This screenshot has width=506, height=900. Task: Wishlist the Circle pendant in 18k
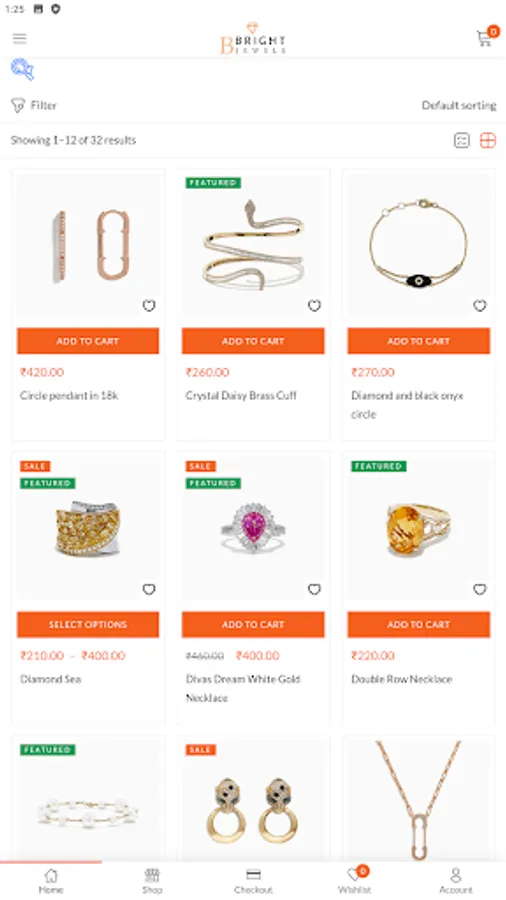(149, 306)
